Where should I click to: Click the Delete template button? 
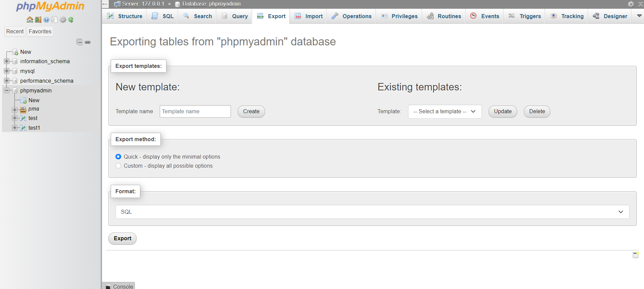click(x=537, y=112)
